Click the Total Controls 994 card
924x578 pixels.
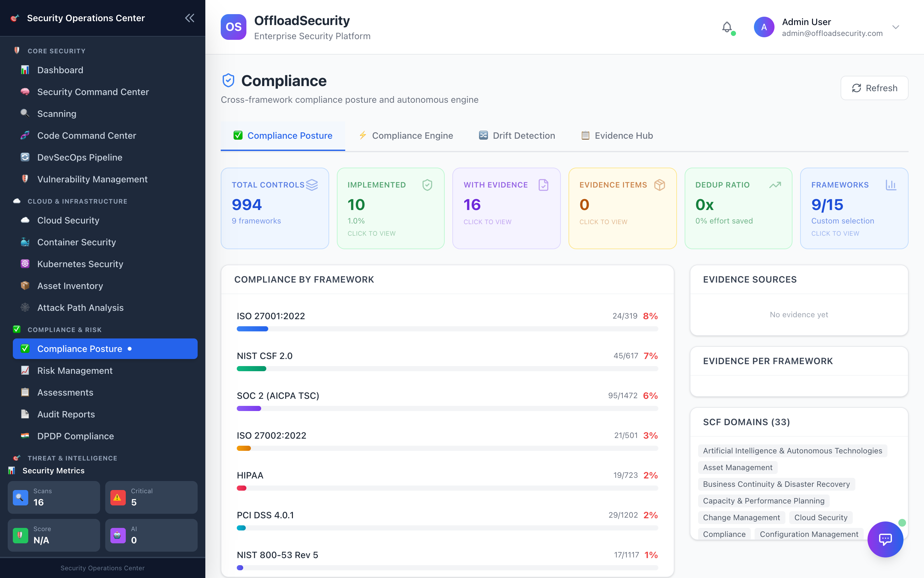275,208
